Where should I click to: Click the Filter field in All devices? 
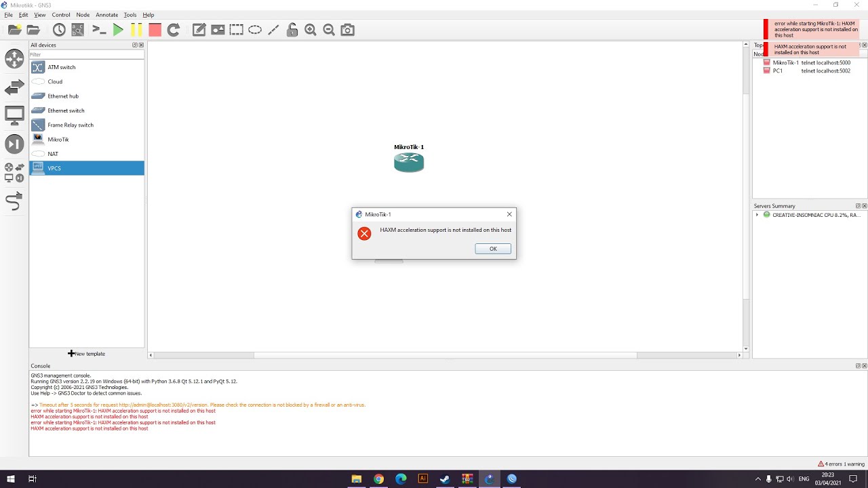click(87, 54)
